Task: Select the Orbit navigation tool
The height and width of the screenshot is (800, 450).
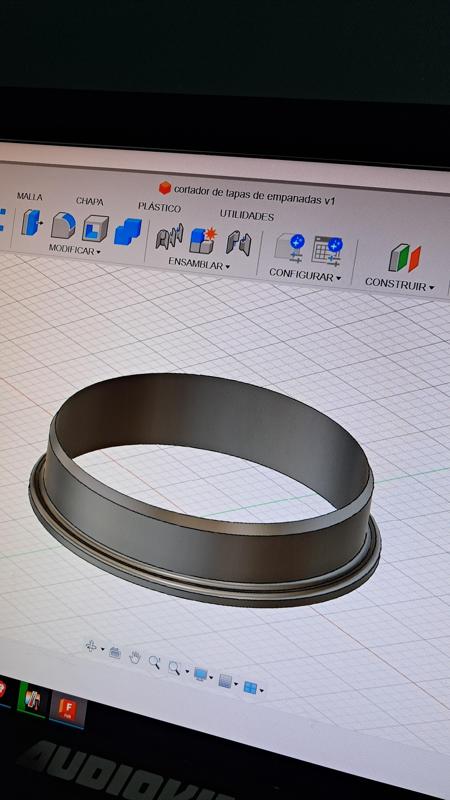Action: tap(91, 646)
